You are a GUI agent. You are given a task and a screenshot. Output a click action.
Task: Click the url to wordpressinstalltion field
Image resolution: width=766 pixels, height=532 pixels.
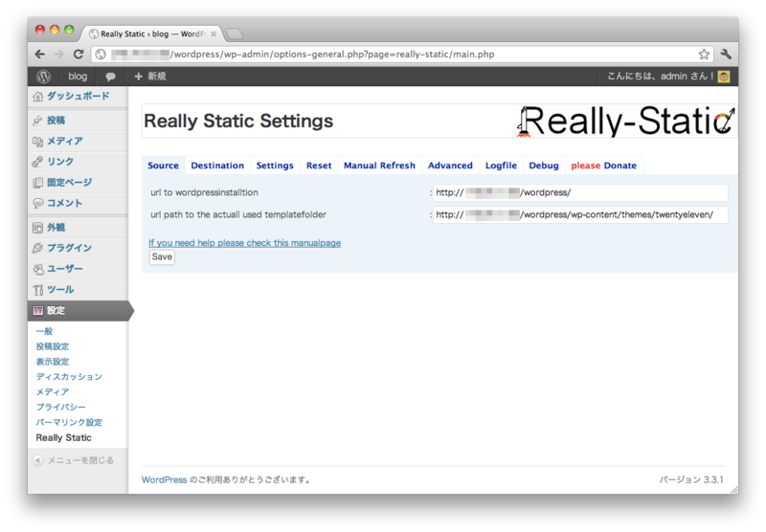coord(580,192)
